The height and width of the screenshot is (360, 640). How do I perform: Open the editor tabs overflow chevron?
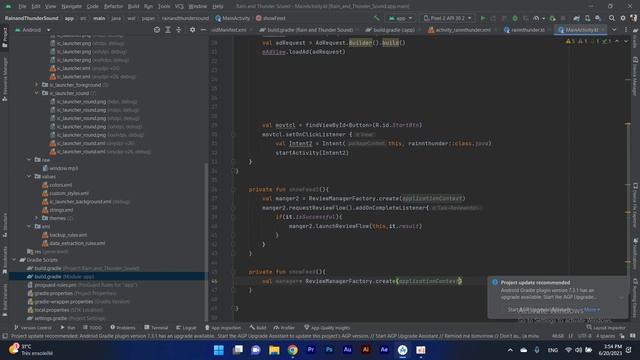(614, 30)
